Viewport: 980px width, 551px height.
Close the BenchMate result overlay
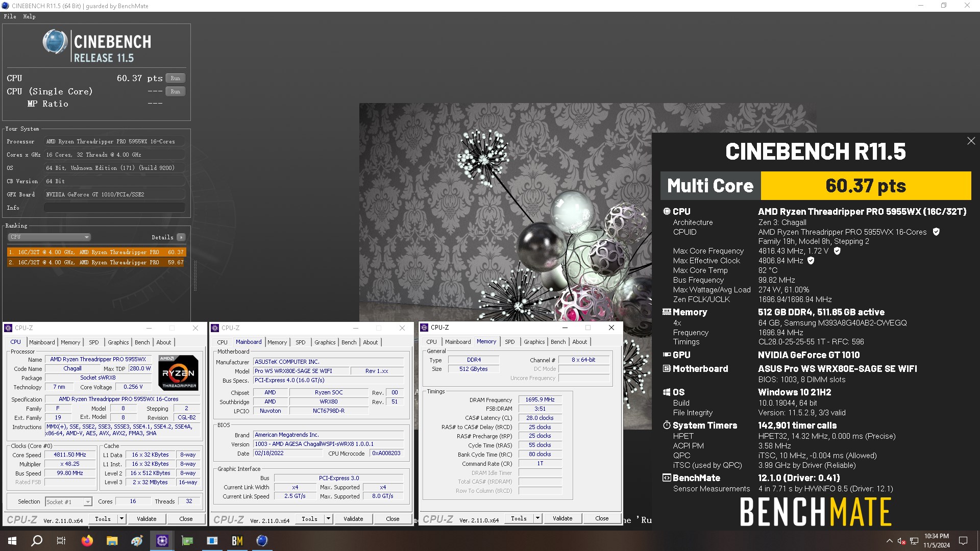pyautogui.click(x=971, y=141)
